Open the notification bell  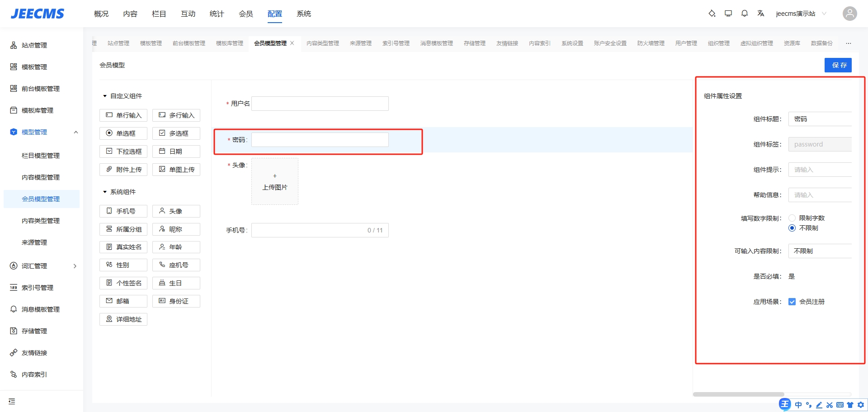click(x=745, y=14)
